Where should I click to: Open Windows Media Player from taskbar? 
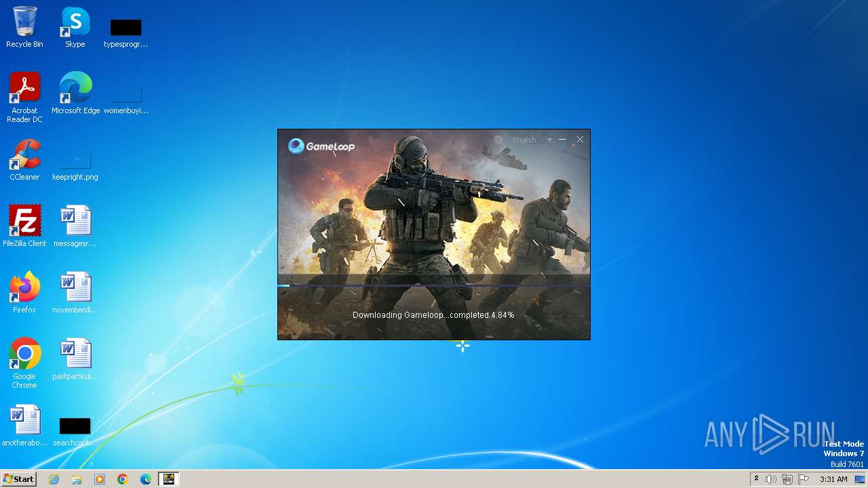click(x=100, y=479)
